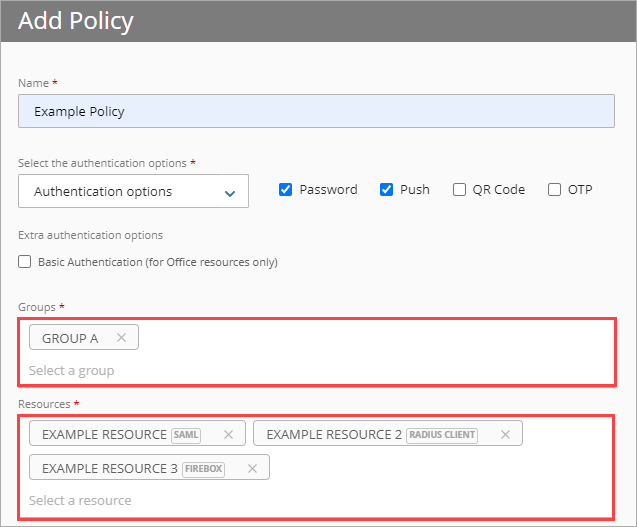Screen dimensions: 637x527
Task: Remove GROUP A tag with its X icon
Action: (x=121, y=338)
